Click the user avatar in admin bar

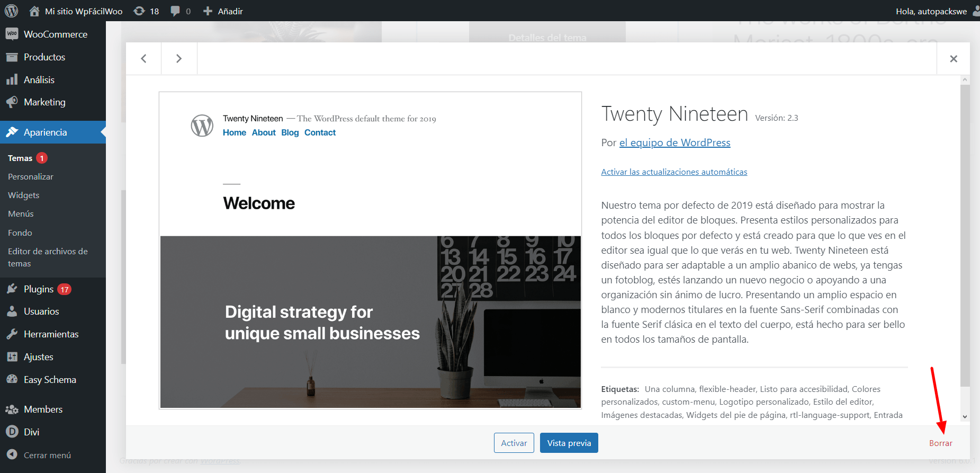coord(976,11)
